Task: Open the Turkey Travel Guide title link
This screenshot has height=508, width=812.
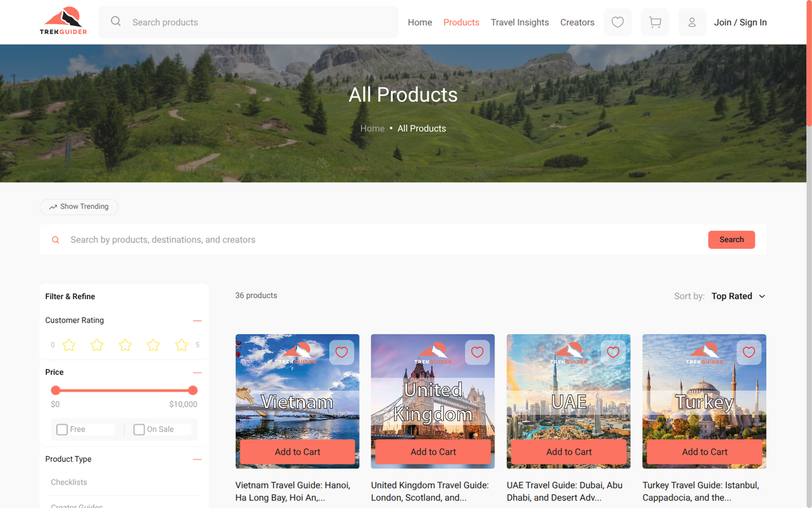Action: (x=701, y=491)
